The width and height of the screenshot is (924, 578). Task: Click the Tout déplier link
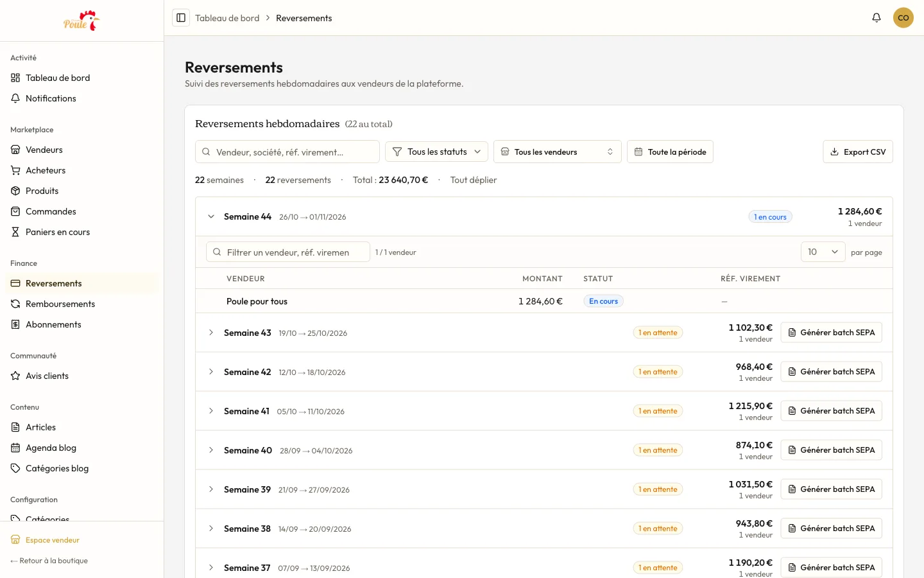pos(474,180)
